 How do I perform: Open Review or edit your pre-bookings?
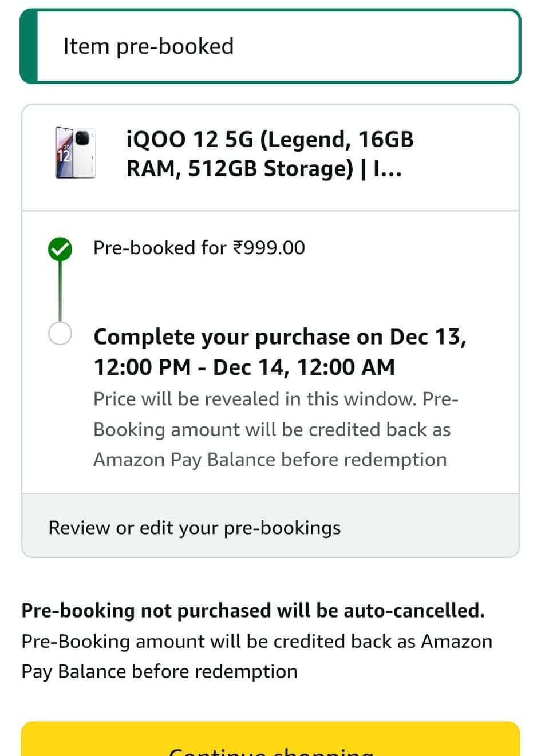pos(195,528)
